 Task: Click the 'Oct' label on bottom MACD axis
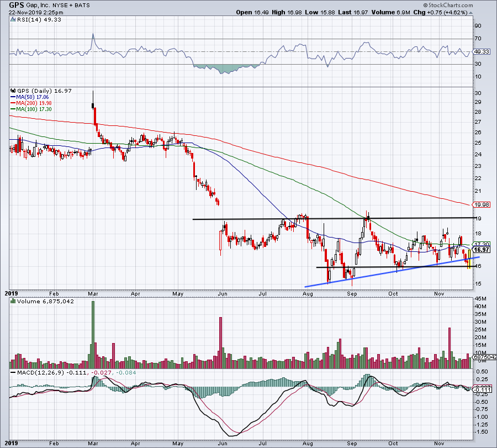point(393,443)
